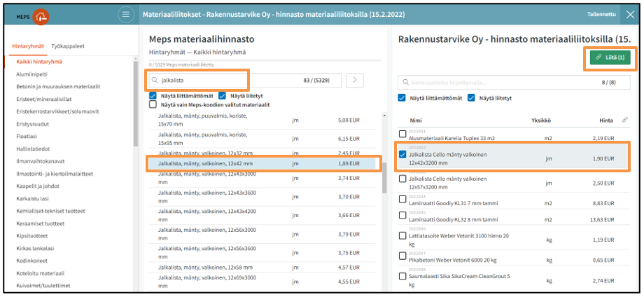644x297 pixels.
Task: Select Keraamiset tuotteet group
Action: tap(41, 223)
